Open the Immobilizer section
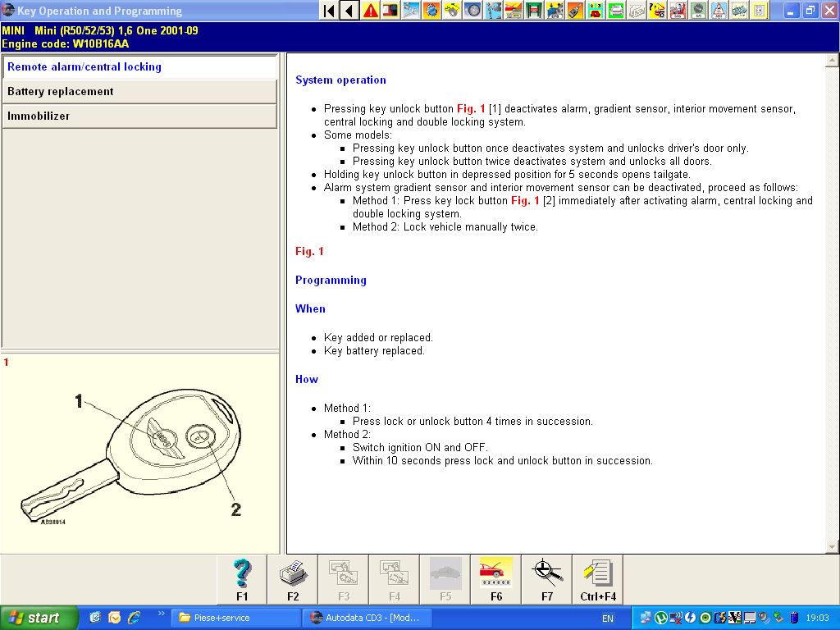 click(139, 116)
